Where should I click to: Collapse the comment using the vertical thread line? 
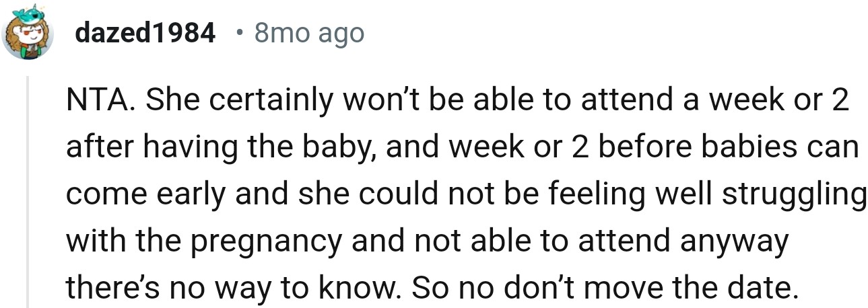tap(28, 192)
